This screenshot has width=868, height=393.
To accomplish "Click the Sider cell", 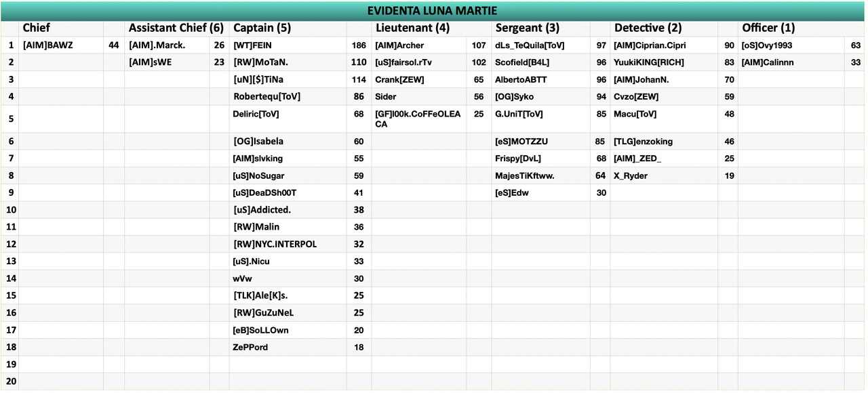I will coord(418,96).
